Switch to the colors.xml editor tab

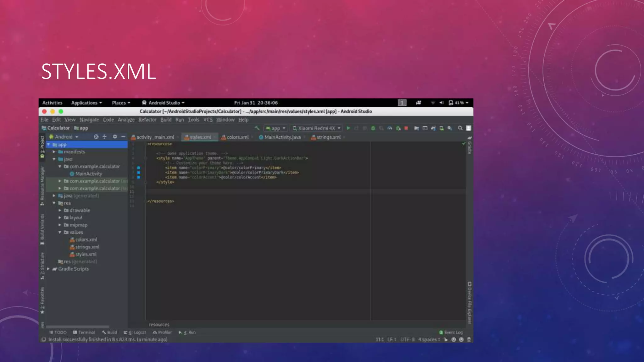(x=237, y=137)
